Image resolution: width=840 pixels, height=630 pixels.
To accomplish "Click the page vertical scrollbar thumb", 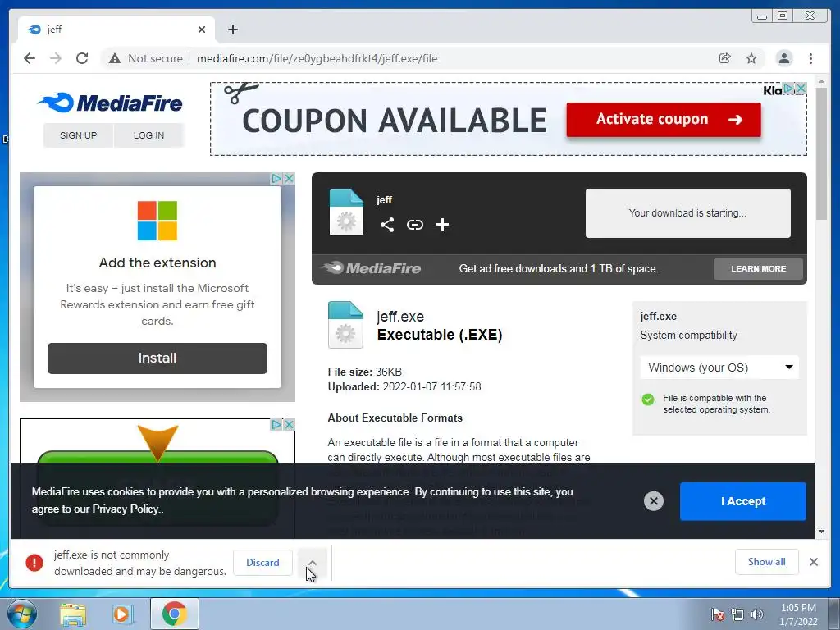I will [x=821, y=153].
